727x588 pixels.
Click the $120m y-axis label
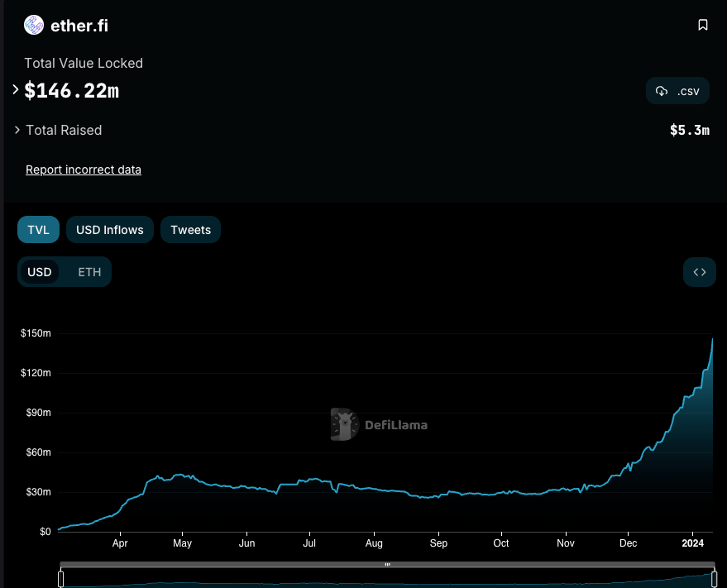36,373
